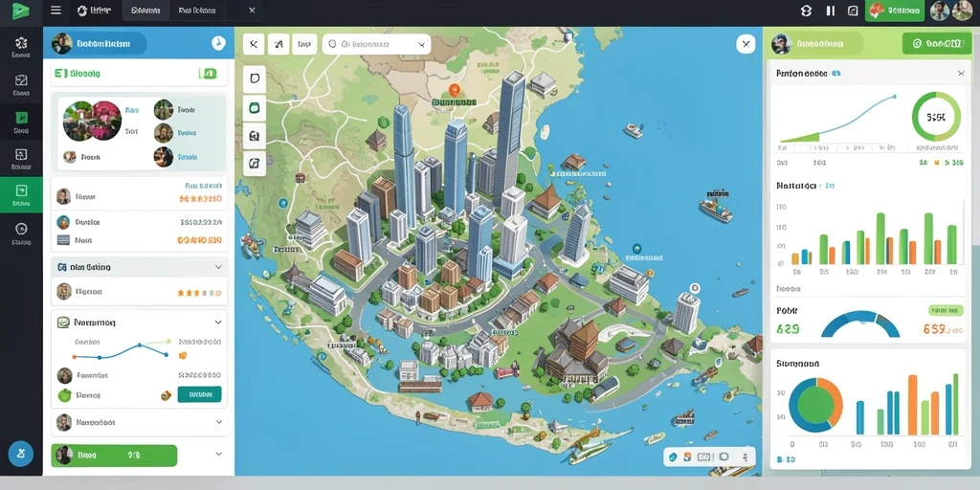Click the blue map marker near the right coast
Image resolution: width=980 pixels, height=490 pixels.
(x=636, y=248)
